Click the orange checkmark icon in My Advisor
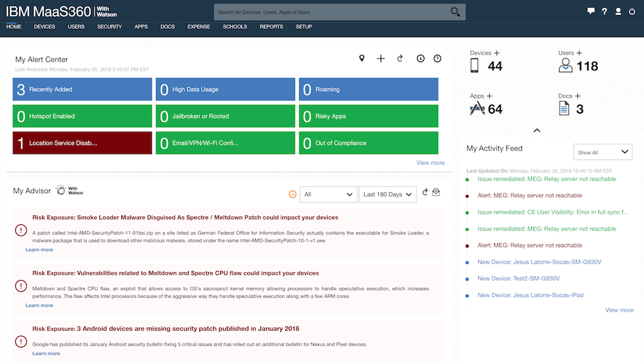 292,194
